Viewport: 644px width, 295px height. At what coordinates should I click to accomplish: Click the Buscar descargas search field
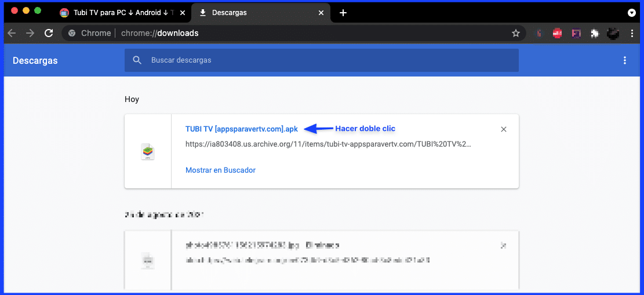(322, 60)
